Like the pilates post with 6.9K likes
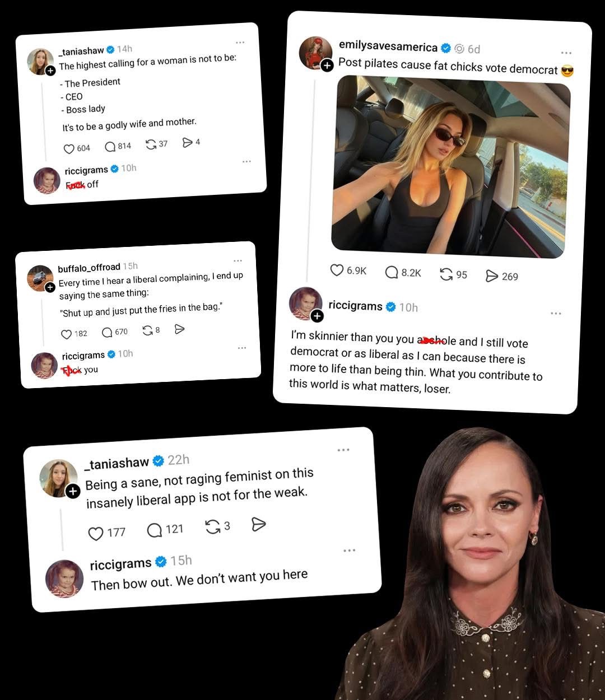 (x=337, y=270)
